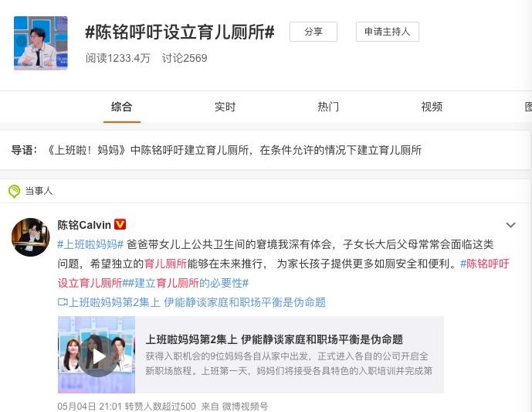Image resolution: width=532 pixels, height=412 pixels.
Task: Switch to the 实时 tab
Action: pos(225,107)
